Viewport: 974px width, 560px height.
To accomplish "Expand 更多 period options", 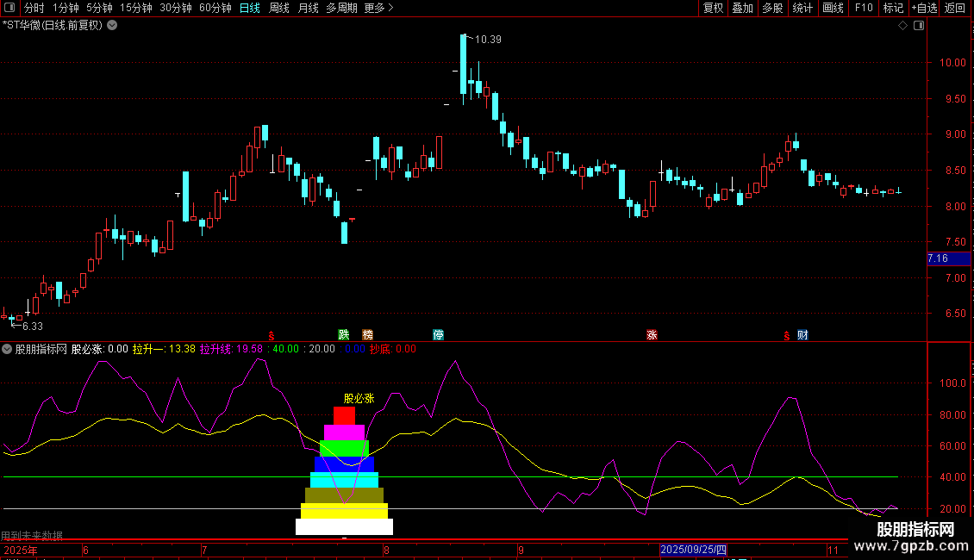I will point(378,9).
